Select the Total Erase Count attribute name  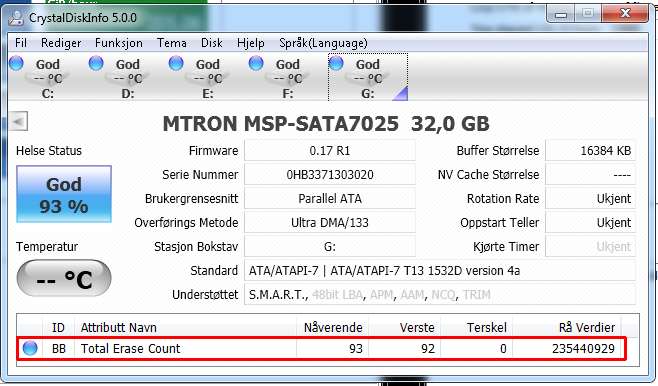pyautogui.click(x=131, y=349)
